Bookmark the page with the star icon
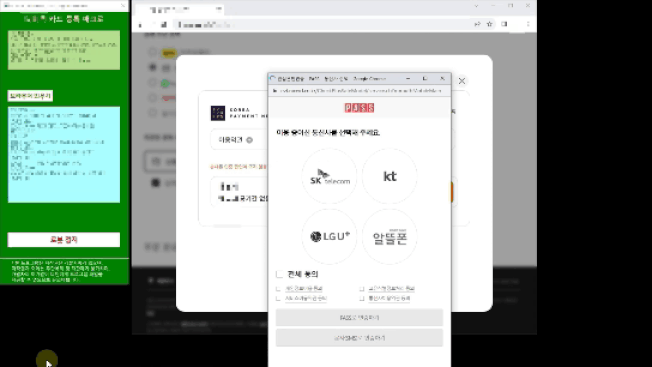 [489, 25]
